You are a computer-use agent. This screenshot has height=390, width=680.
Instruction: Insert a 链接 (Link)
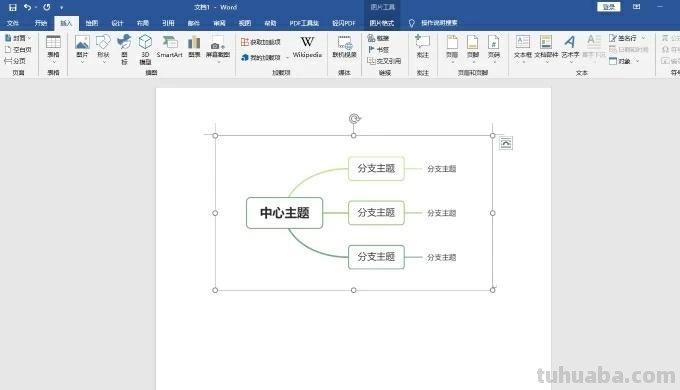point(378,38)
